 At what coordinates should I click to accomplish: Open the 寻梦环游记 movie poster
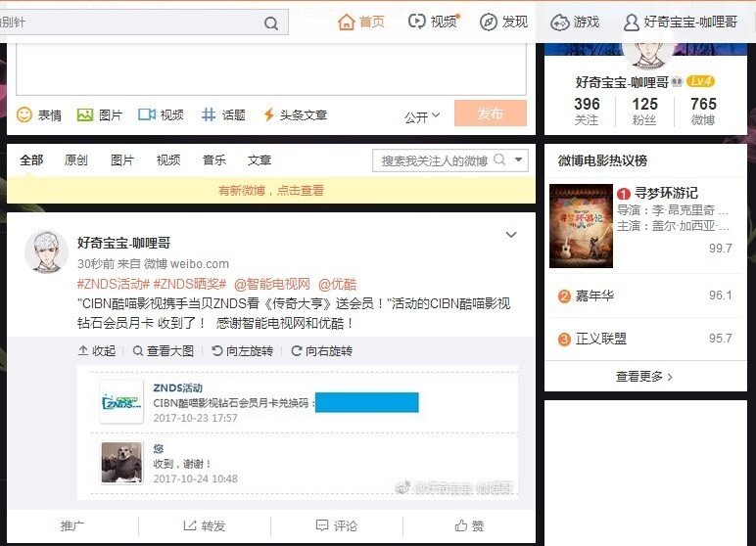581,225
